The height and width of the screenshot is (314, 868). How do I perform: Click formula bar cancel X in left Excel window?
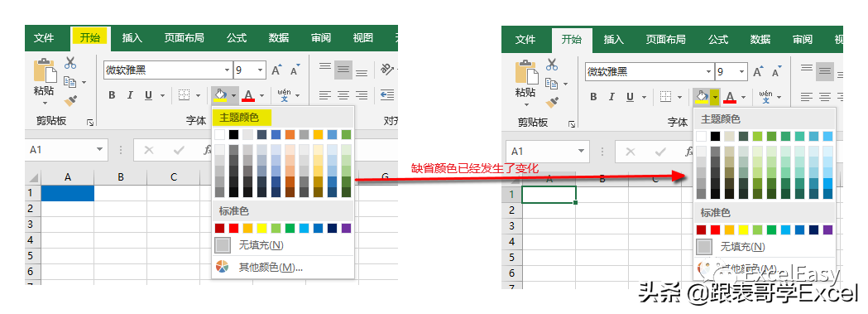coord(148,149)
